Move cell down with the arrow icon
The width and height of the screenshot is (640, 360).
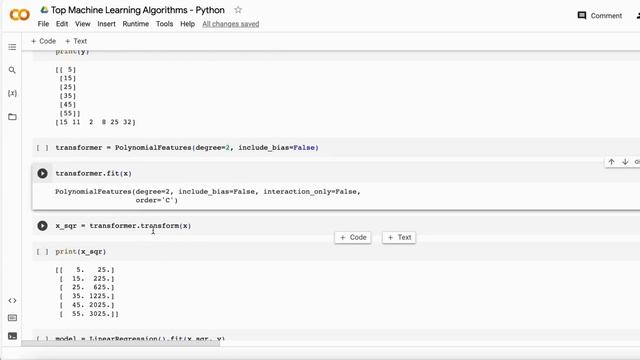(x=625, y=162)
